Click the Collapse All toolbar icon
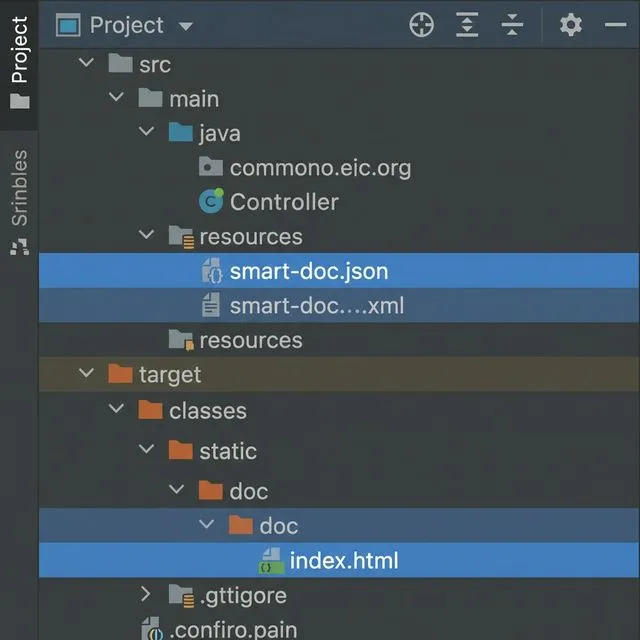 coord(512,25)
